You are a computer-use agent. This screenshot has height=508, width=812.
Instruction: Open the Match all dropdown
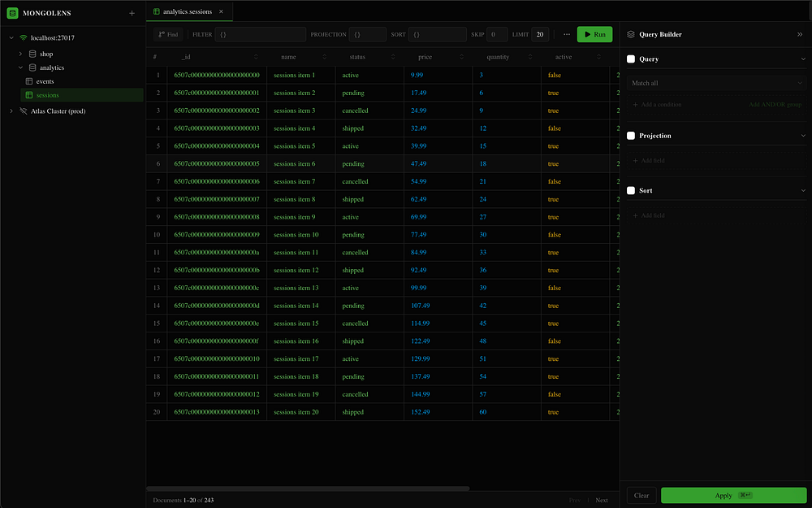717,83
